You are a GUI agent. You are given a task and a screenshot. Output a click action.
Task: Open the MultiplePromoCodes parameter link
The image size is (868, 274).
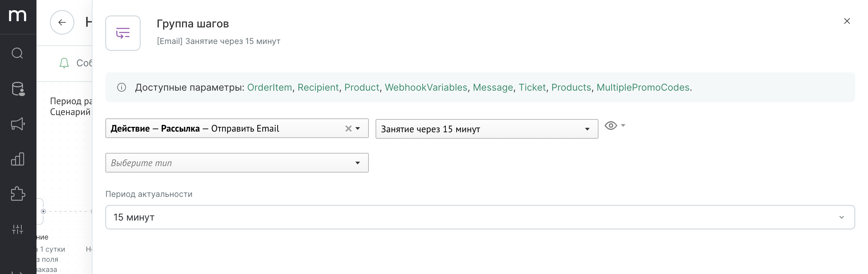point(643,87)
